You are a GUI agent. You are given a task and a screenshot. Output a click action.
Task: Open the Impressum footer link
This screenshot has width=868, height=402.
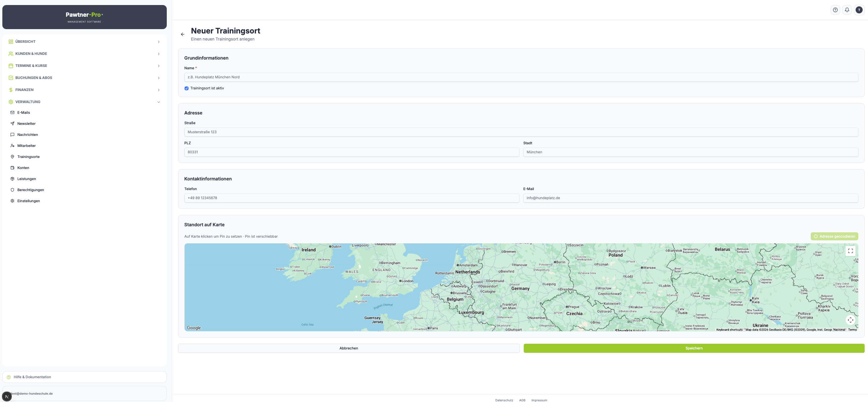pos(539,400)
